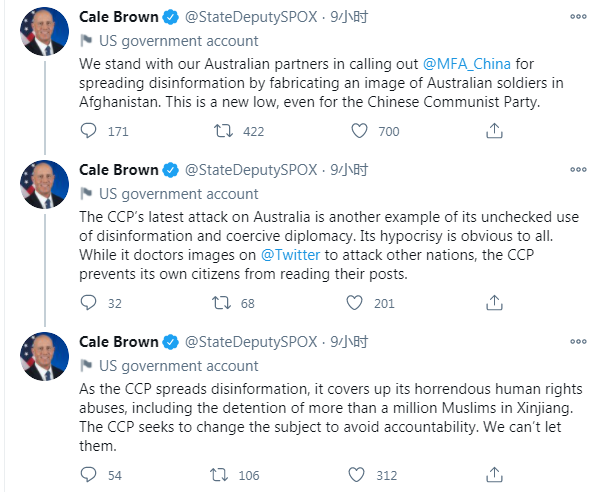Share the third tweet about human rights
The image size is (600, 492).
[493, 475]
